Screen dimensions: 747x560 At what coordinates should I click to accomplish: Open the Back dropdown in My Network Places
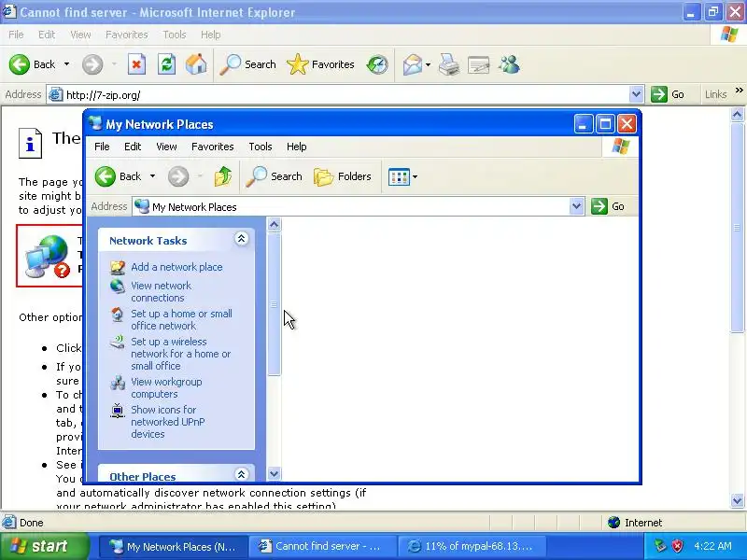coord(152,176)
